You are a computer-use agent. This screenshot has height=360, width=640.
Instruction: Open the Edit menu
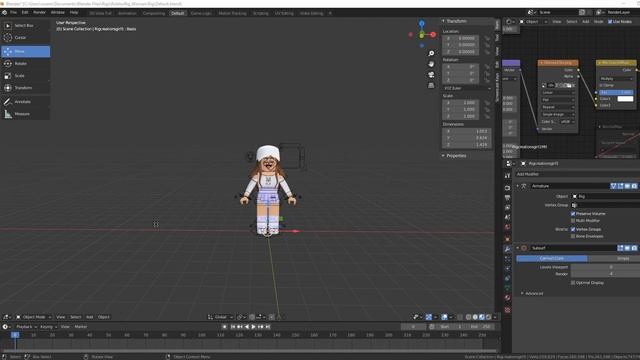click(x=25, y=13)
